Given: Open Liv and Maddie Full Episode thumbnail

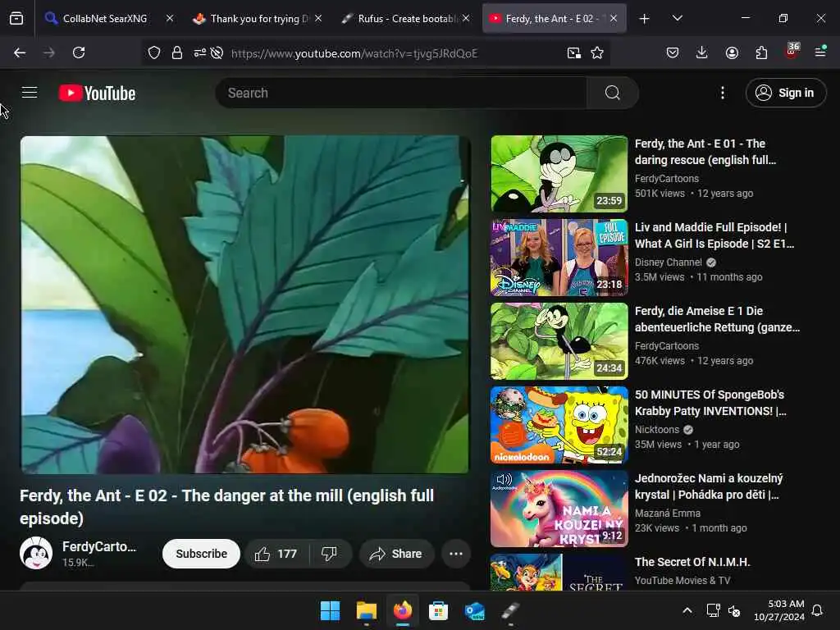Looking at the screenshot, I should pyautogui.click(x=559, y=257).
